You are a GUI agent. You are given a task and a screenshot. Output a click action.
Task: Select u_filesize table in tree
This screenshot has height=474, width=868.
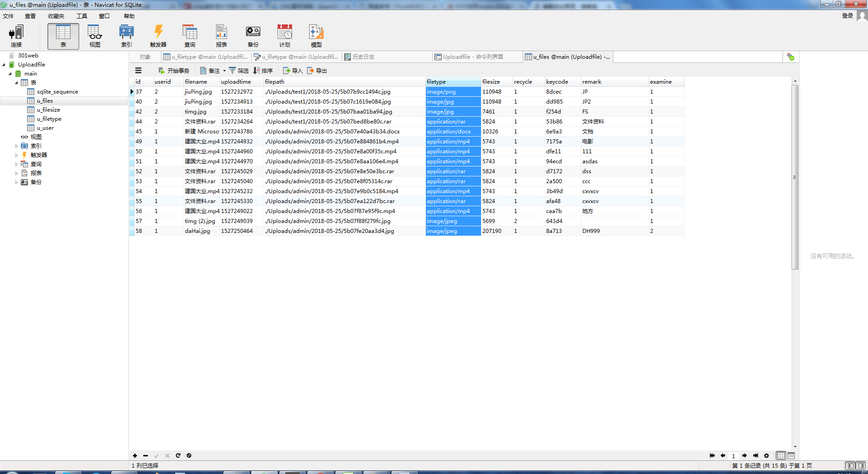(x=48, y=110)
